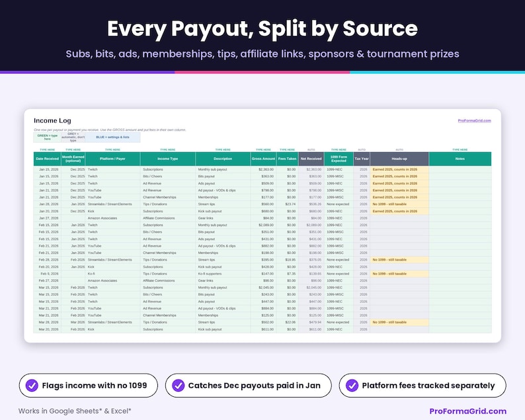Image resolution: width=525 pixels, height=420 pixels.
Task: Click the 'Feb 9, 2026' date cell
Action: [x=47, y=274]
